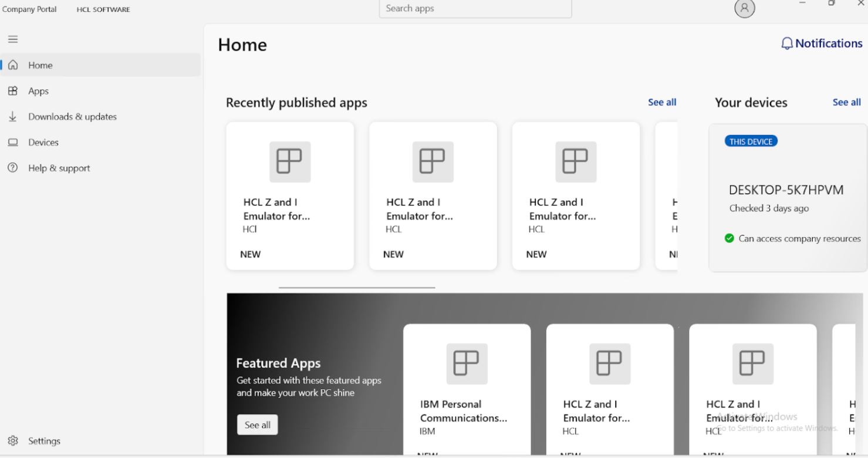Viewport: 868px width, 458px height.
Task: Open Settings gear icon in sidebar
Action: click(x=12, y=441)
